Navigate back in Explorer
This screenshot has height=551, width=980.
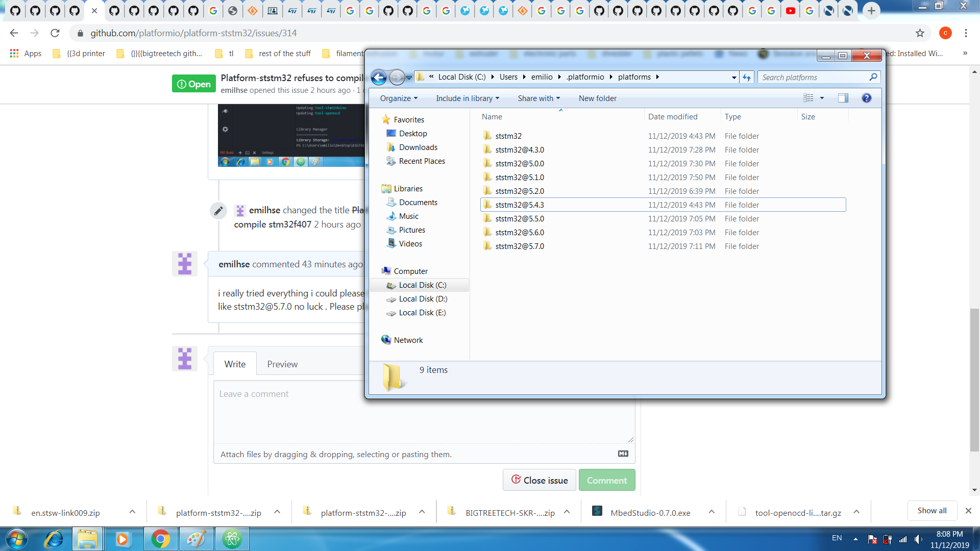pyautogui.click(x=379, y=77)
